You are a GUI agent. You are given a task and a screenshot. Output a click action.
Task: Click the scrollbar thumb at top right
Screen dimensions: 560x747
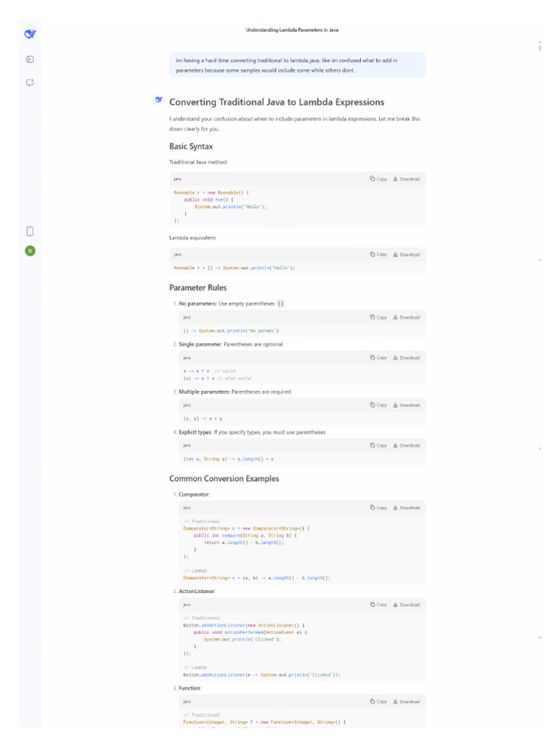pos(540,47)
